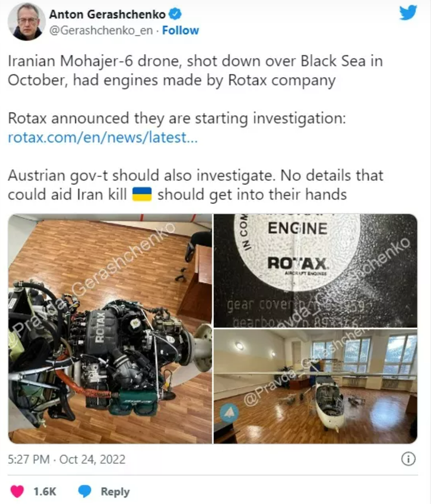
Task: Click the Reply label
Action: click(115, 491)
